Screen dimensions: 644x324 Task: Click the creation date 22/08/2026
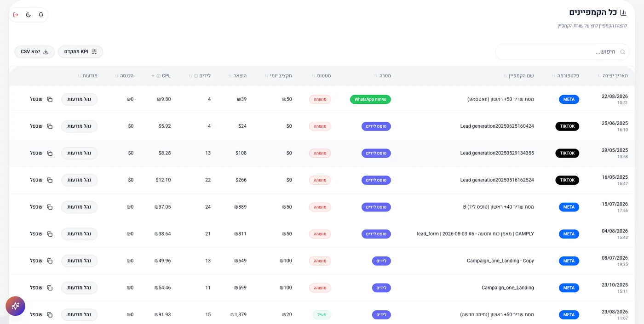pyautogui.click(x=615, y=97)
